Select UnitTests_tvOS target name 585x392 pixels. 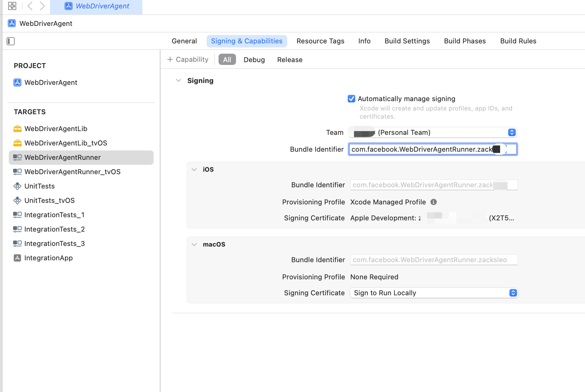point(50,200)
